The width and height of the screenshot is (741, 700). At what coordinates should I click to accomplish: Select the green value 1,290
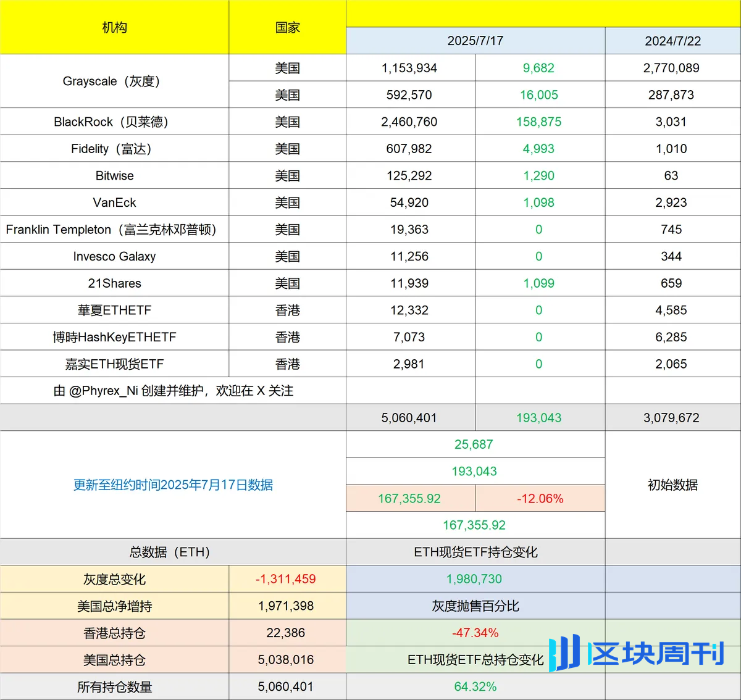[539, 176]
